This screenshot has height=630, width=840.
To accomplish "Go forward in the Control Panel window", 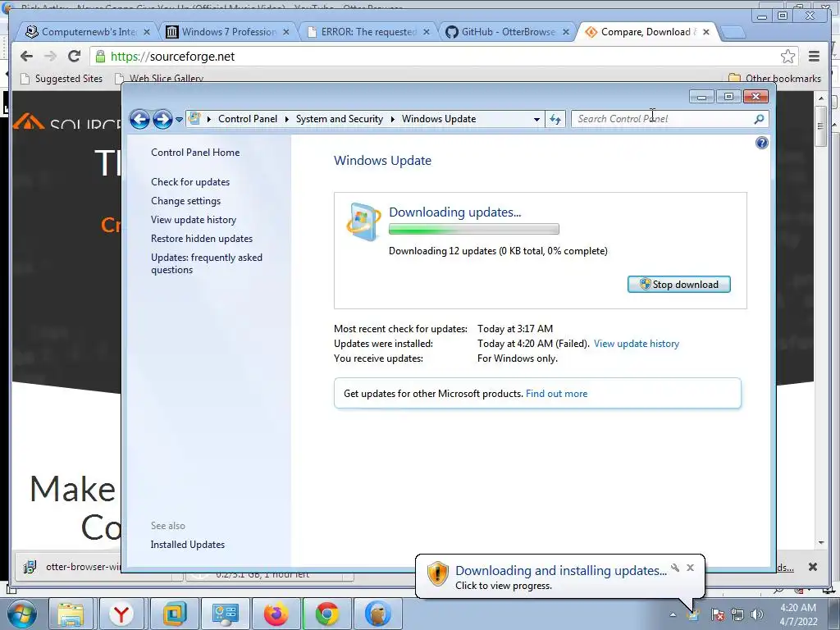I will pyautogui.click(x=162, y=119).
